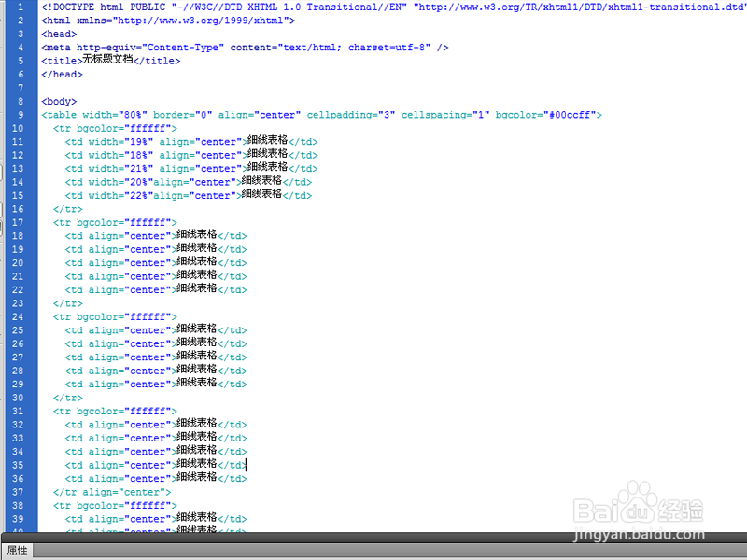Screen dimensions: 747x560
Task: Click the td width="18%" code line
Action: click(x=191, y=154)
